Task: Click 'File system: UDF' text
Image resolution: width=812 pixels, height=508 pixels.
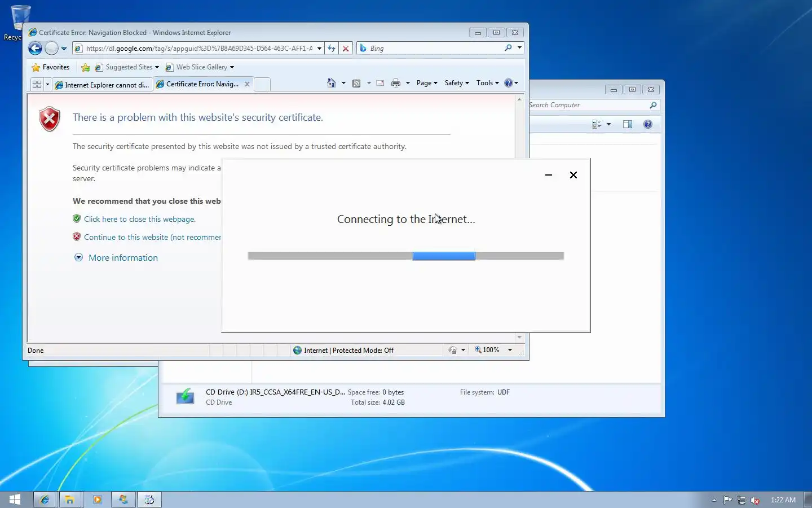Action: [485, 392]
